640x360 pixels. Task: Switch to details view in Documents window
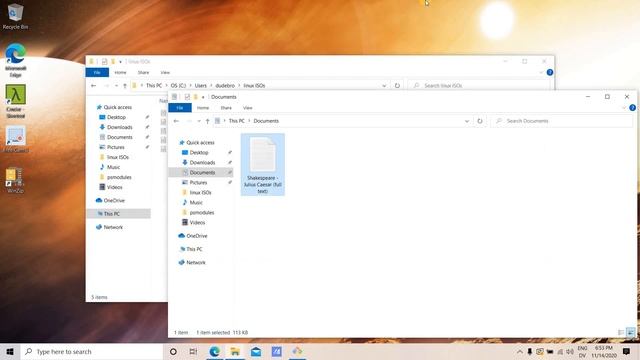pos(621,333)
